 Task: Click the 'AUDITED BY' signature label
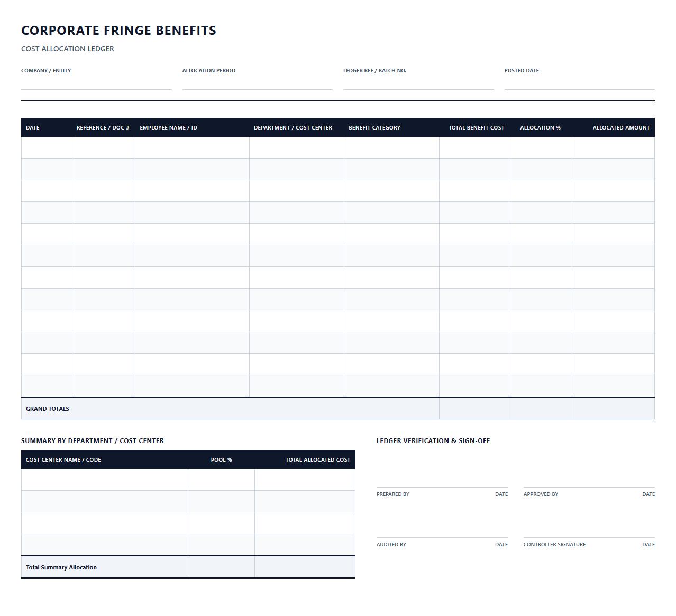391,545
